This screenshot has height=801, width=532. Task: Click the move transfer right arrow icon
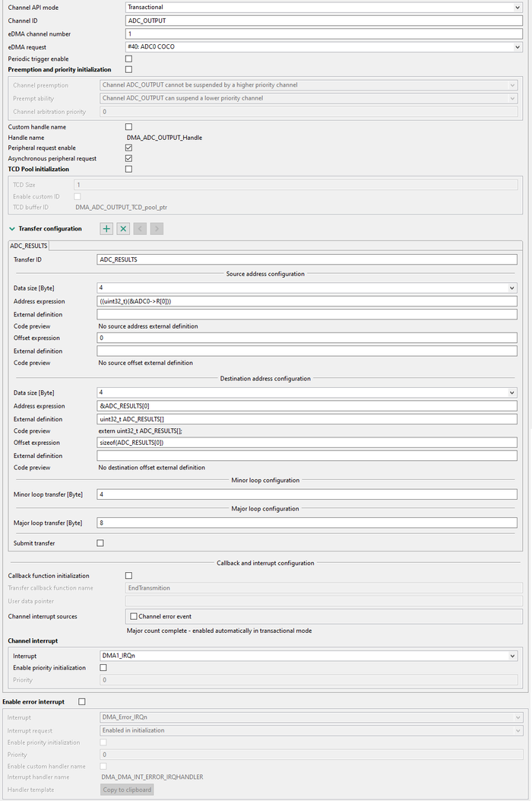pyautogui.click(x=157, y=228)
